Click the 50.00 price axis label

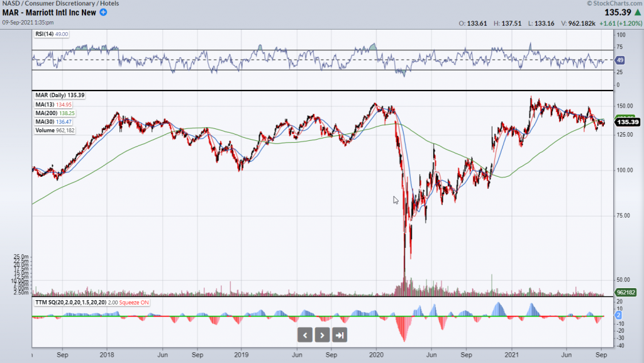(623, 279)
